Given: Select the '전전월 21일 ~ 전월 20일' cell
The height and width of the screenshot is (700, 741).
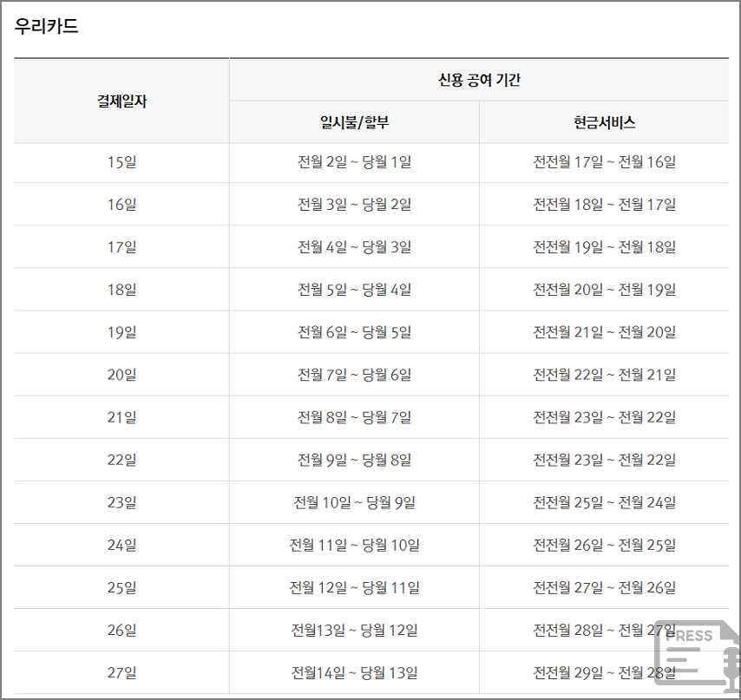Looking at the screenshot, I should click(x=605, y=332).
